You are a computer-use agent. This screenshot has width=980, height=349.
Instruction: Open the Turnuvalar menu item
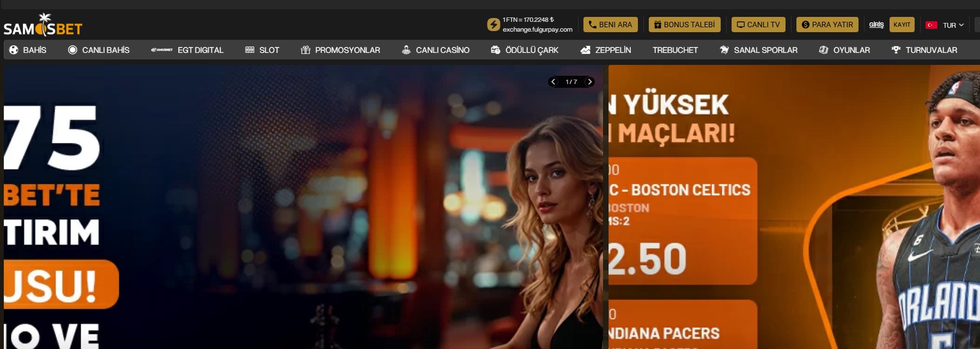[x=924, y=50]
